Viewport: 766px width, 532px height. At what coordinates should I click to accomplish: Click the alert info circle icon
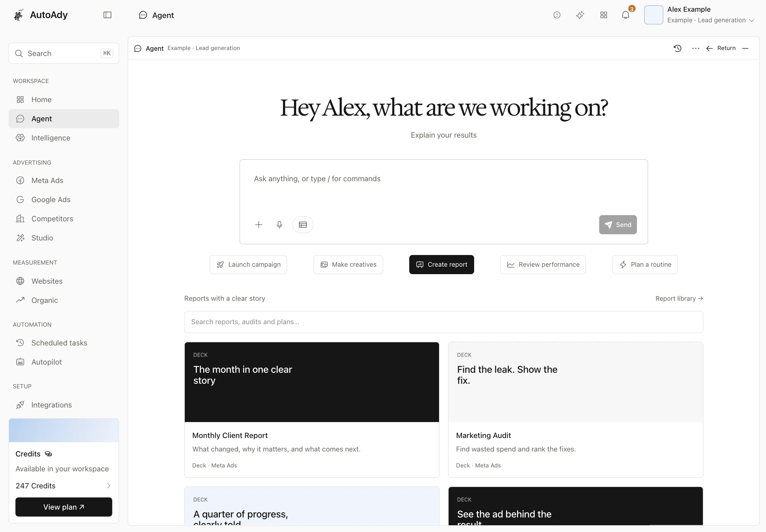click(557, 15)
